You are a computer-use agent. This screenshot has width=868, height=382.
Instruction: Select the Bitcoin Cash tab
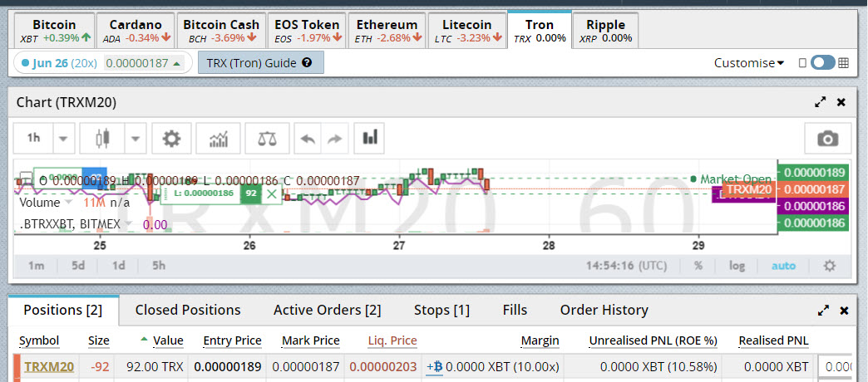(221, 31)
